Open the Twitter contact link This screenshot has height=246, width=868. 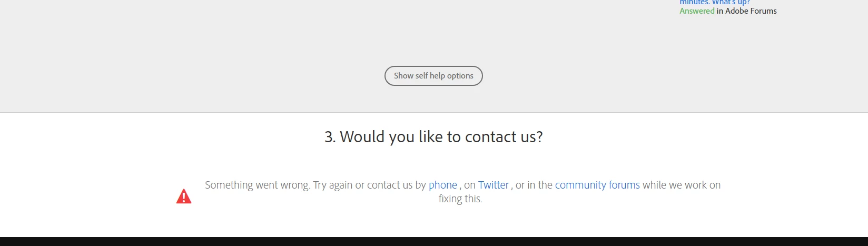tap(494, 185)
